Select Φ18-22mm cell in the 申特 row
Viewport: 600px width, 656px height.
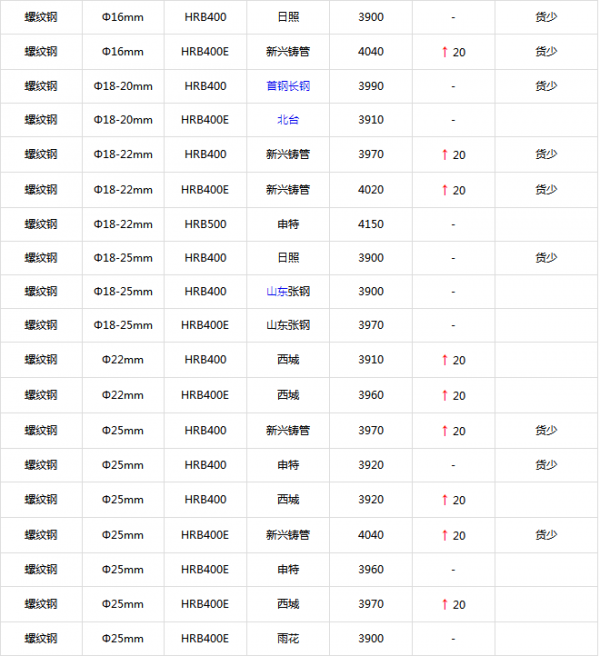[x=123, y=224]
